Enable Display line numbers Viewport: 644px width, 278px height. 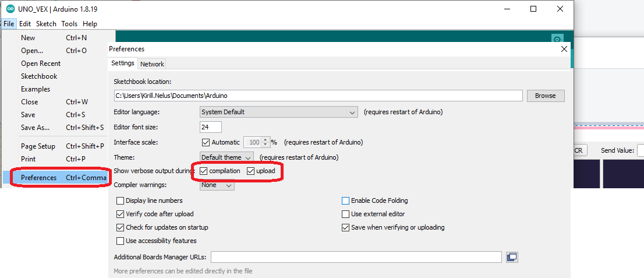click(x=121, y=200)
